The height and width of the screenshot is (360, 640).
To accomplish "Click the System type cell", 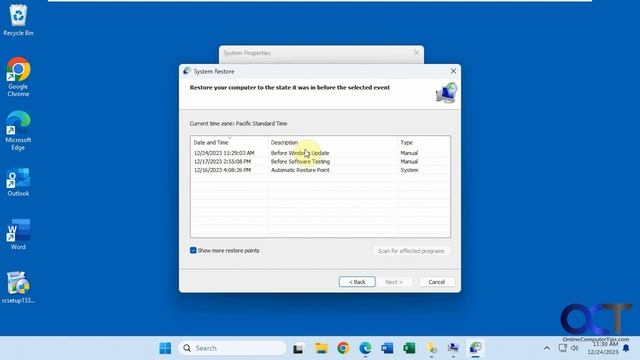I will click(x=409, y=170).
